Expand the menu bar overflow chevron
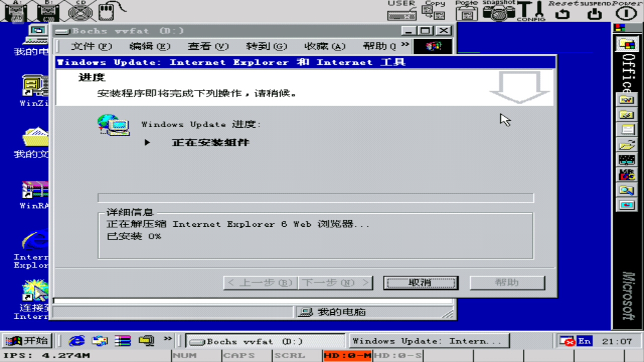Image resolution: width=644 pixels, height=362 pixels. click(x=405, y=45)
